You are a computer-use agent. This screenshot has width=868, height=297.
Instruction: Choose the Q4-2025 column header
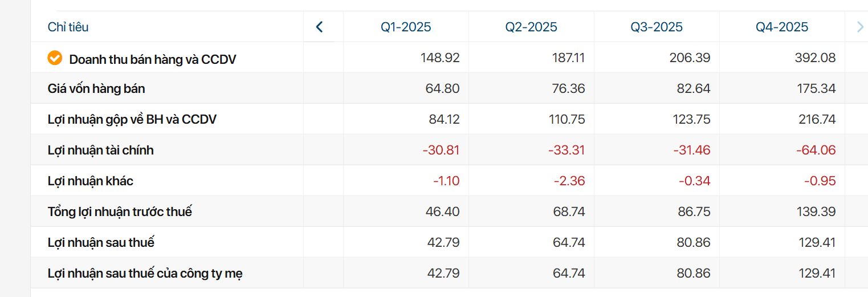[x=782, y=27]
